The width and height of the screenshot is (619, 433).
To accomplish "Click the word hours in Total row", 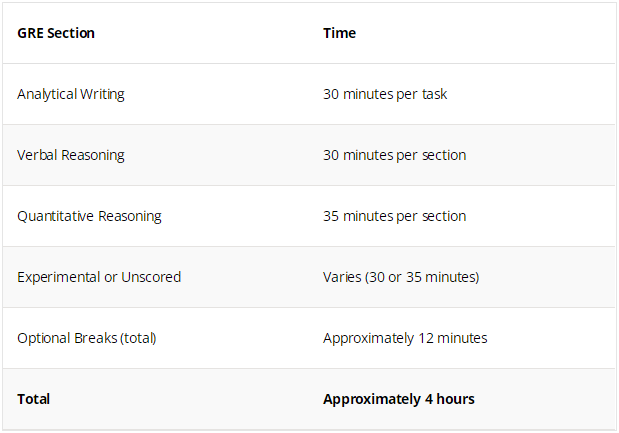I will coord(456,399).
